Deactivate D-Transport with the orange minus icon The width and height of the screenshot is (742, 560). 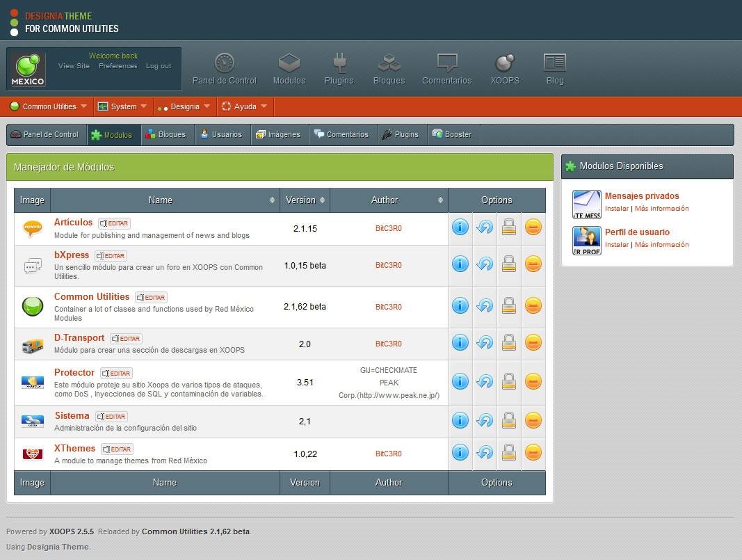tap(533, 343)
